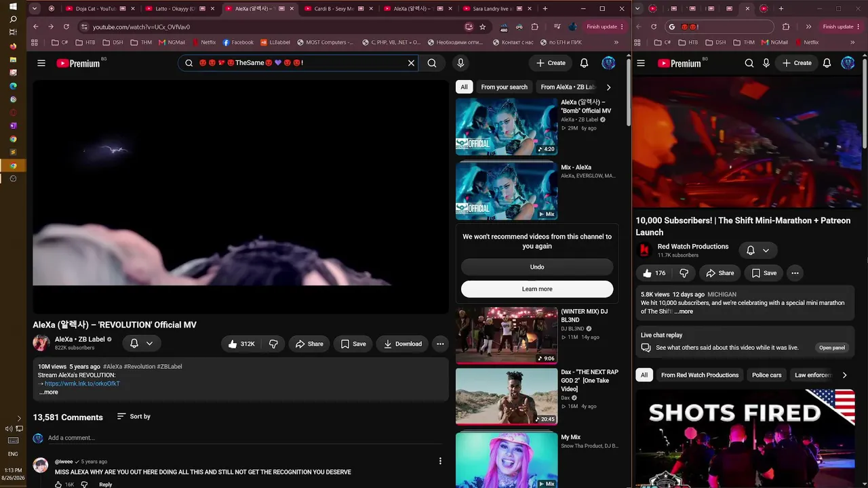Dislike the @iweee comment

tap(84, 485)
